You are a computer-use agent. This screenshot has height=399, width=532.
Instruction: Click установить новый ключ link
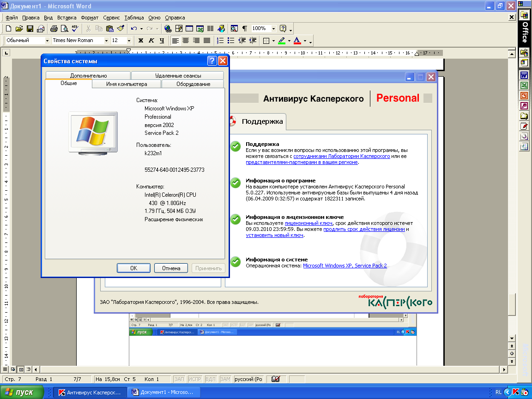click(x=274, y=236)
